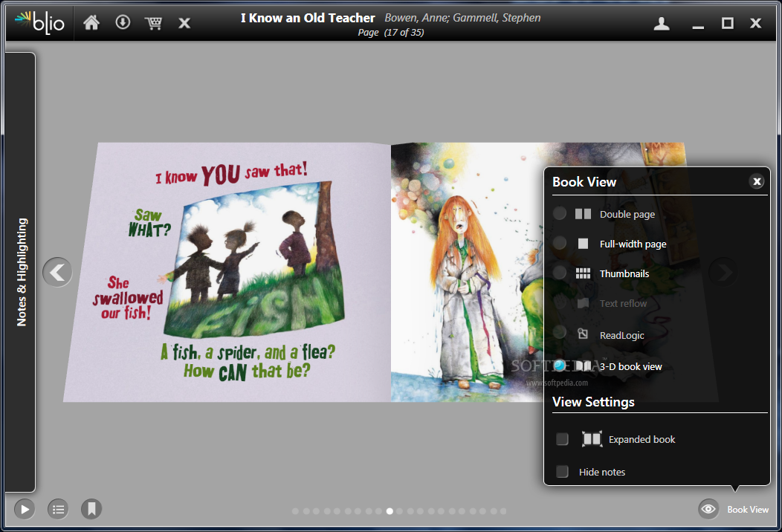Turn to the previous page with the left arrow

tap(57, 272)
